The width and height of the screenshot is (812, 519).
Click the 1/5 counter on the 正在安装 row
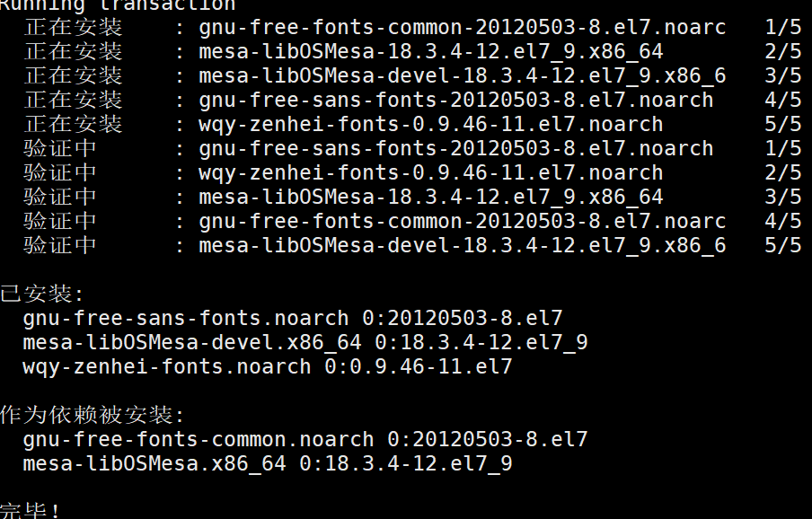point(783,28)
